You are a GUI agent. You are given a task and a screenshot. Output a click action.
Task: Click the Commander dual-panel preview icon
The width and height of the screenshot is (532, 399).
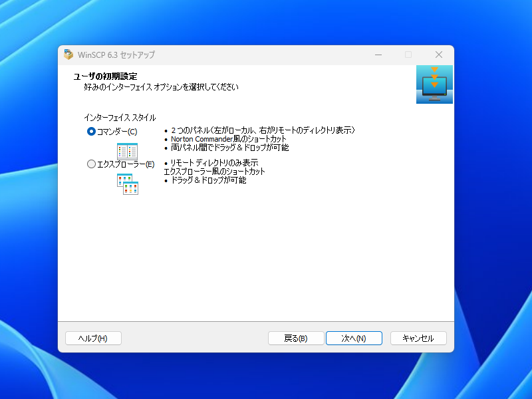point(126,152)
